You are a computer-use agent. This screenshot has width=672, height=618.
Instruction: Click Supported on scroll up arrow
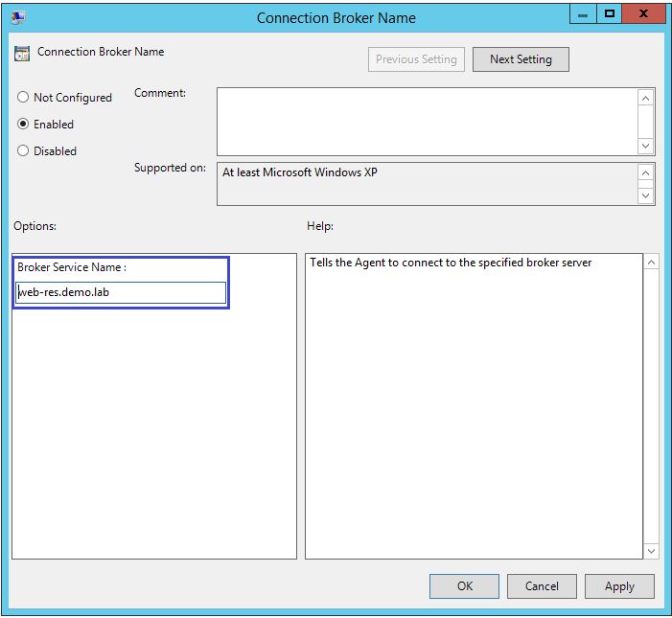click(646, 173)
